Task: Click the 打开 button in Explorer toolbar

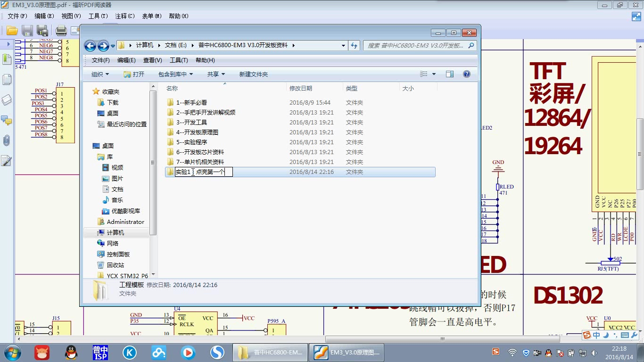Action: pyautogui.click(x=134, y=74)
